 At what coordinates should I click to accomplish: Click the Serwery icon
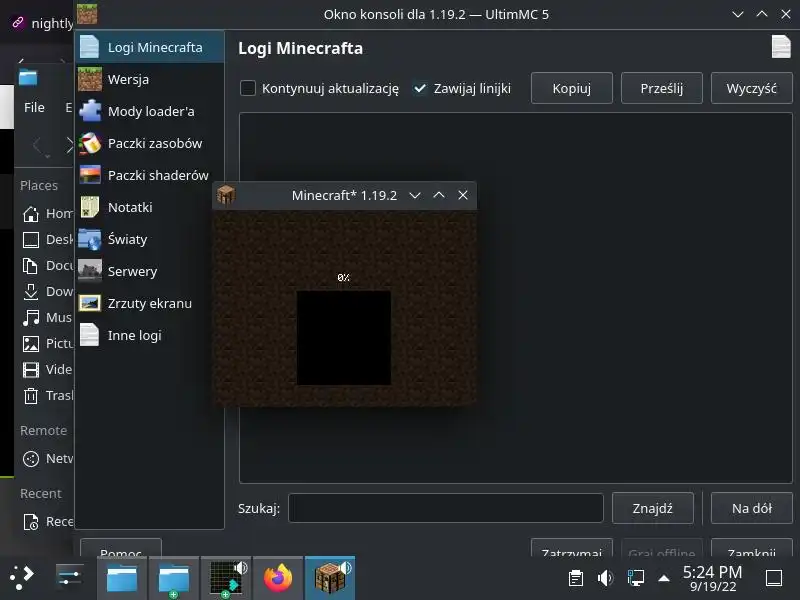(x=90, y=271)
